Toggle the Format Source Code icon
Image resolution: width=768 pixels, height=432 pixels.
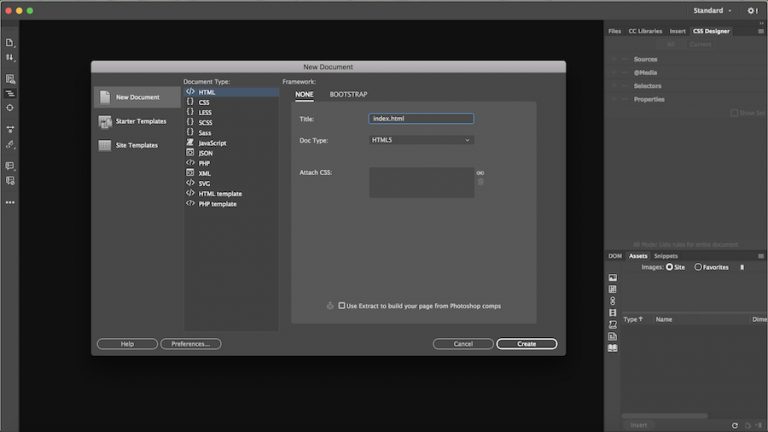[10, 93]
